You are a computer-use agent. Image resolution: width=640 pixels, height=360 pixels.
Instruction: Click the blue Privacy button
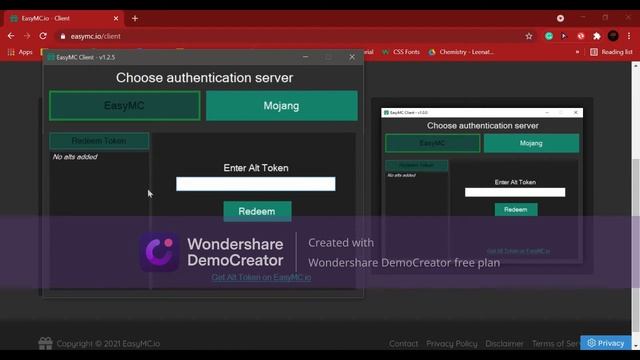(606, 343)
